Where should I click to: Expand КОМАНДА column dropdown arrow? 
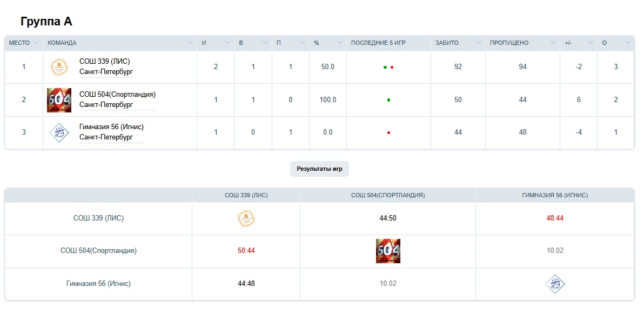pyautogui.click(x=190, y=43)
